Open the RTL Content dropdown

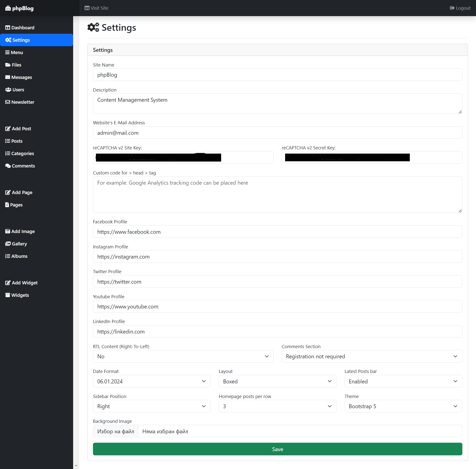click(x=183, y=356)
